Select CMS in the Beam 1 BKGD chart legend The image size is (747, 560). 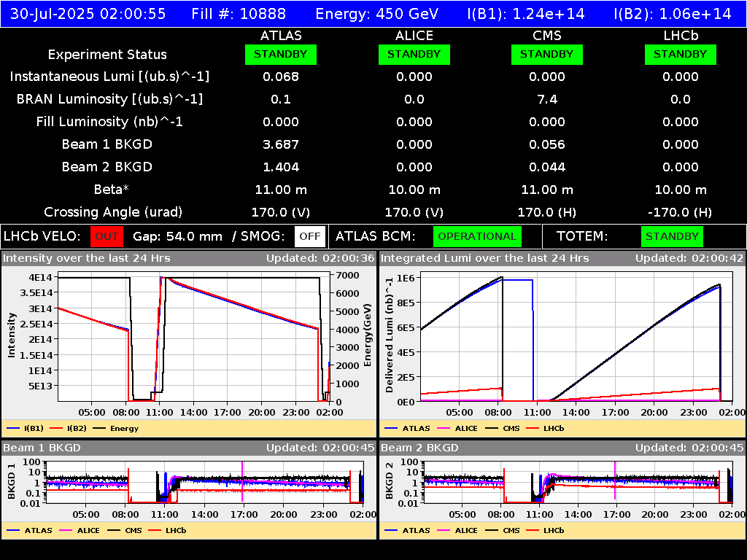[x=125, y=531]
